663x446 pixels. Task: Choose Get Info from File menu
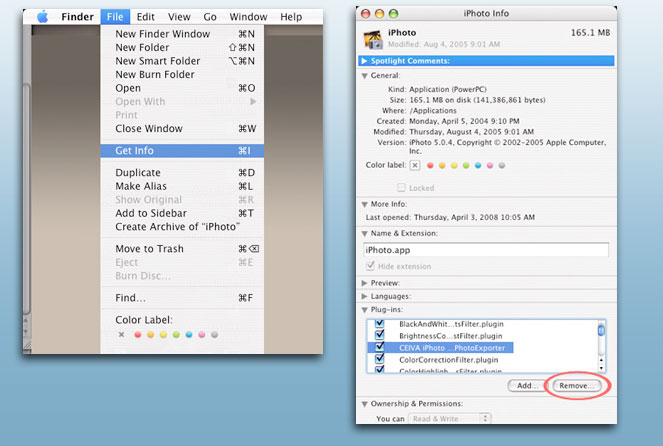pyautogui.click(x=182, y=150)
